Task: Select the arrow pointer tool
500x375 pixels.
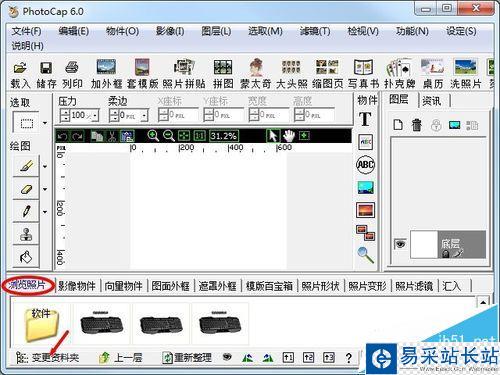Action: [x=273, y=136]
